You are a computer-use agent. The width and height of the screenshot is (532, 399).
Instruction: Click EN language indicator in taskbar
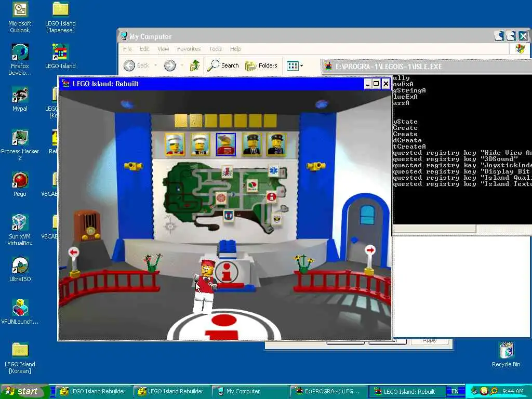click(x=455, y=391)
